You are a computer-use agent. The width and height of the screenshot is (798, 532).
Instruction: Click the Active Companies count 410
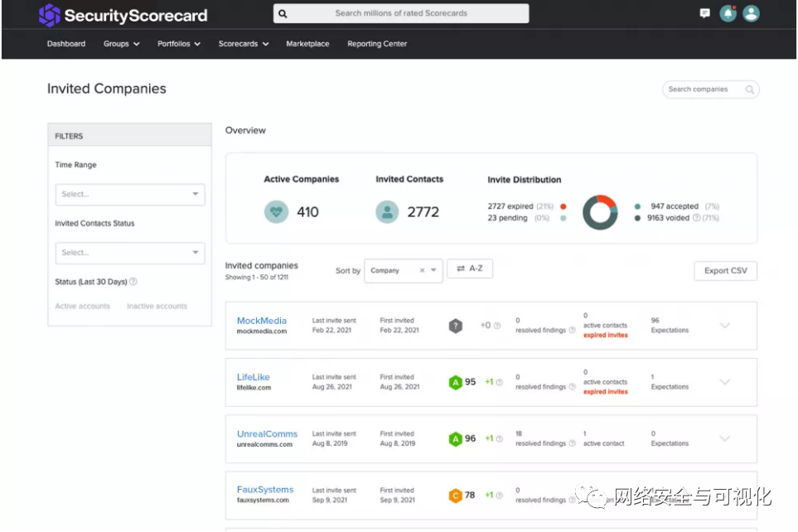click(x=308, y=212)
